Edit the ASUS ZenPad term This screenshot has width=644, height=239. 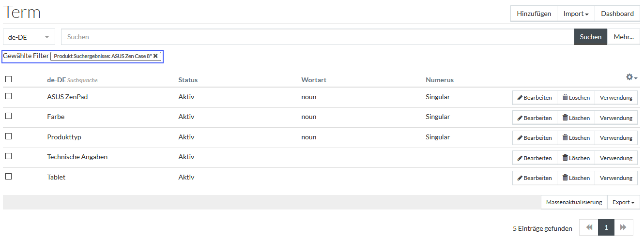535,98
